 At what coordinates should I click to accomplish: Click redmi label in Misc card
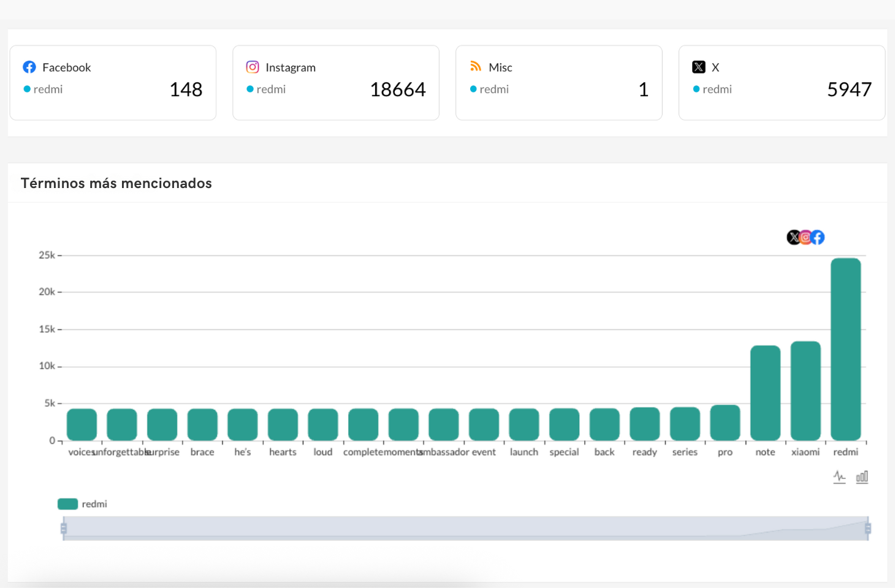(494, 89)
